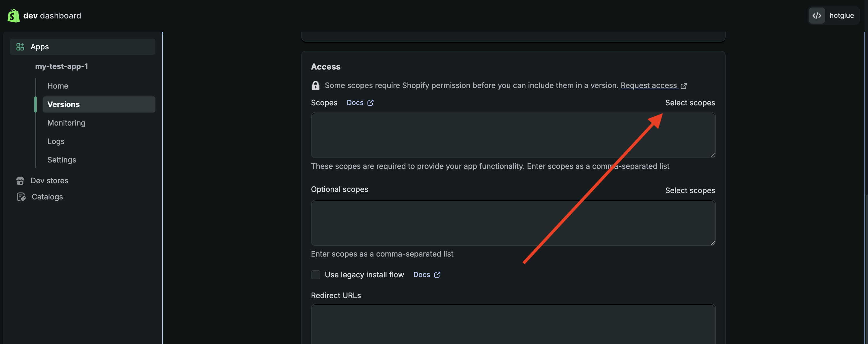This screenshot has width=868, height=344.
Task: Click the Request access link
Action: pos(649,86)
